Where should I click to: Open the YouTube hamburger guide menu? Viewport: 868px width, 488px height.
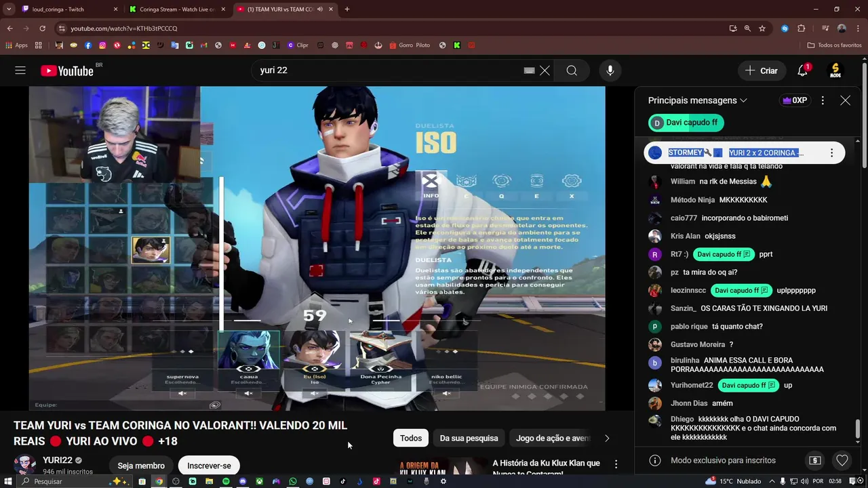(x=20, y=70)
